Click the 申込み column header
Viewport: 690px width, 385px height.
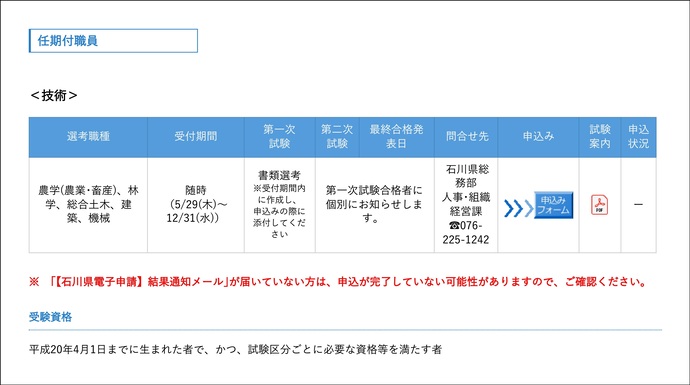[538, 137]
